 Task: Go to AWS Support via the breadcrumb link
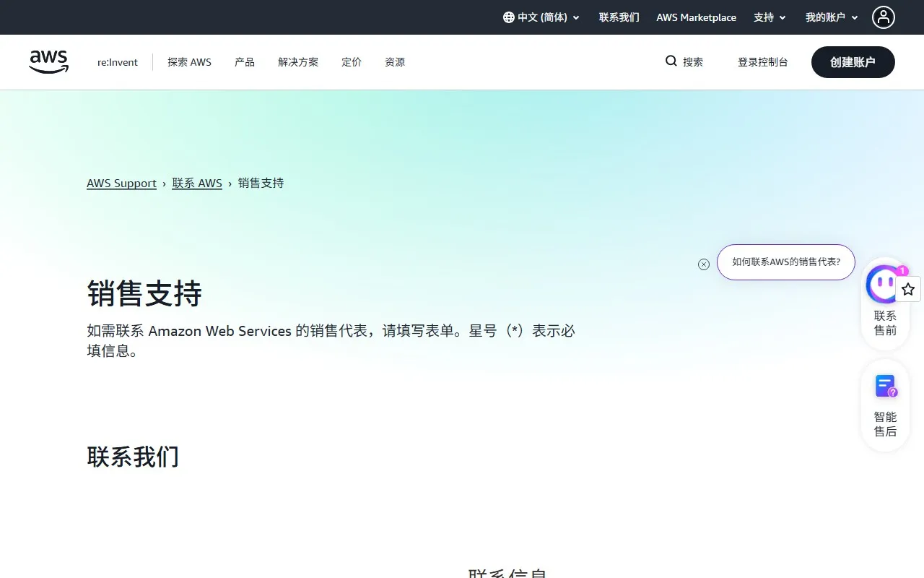tap(121, 183)
